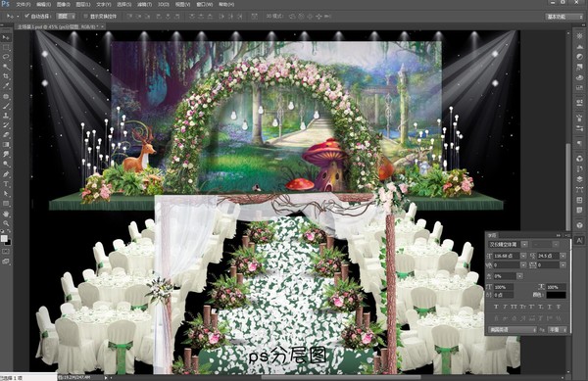588x381 pixels.
Task: Select the Brush tool
Action: (x=6, y=107)
